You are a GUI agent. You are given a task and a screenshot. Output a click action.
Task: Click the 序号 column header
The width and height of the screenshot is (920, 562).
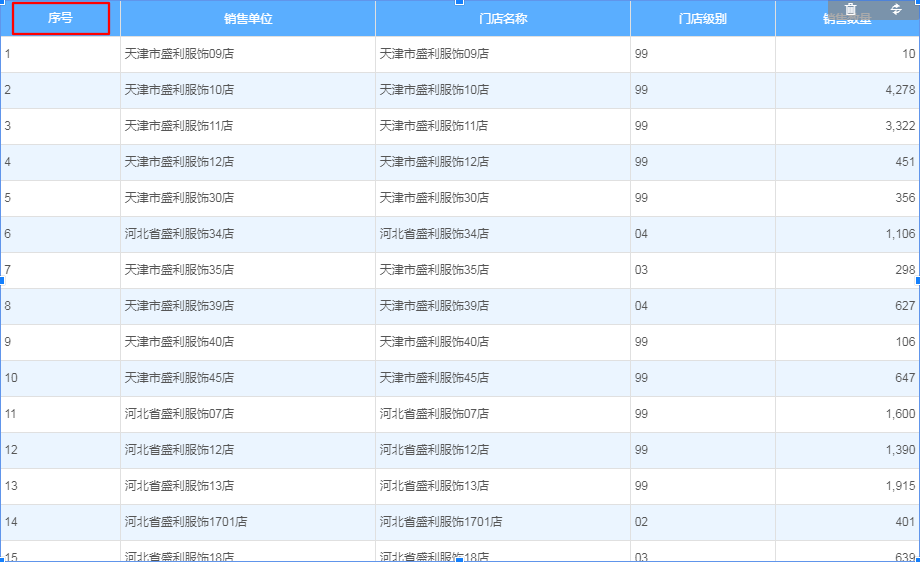(60, 18)
